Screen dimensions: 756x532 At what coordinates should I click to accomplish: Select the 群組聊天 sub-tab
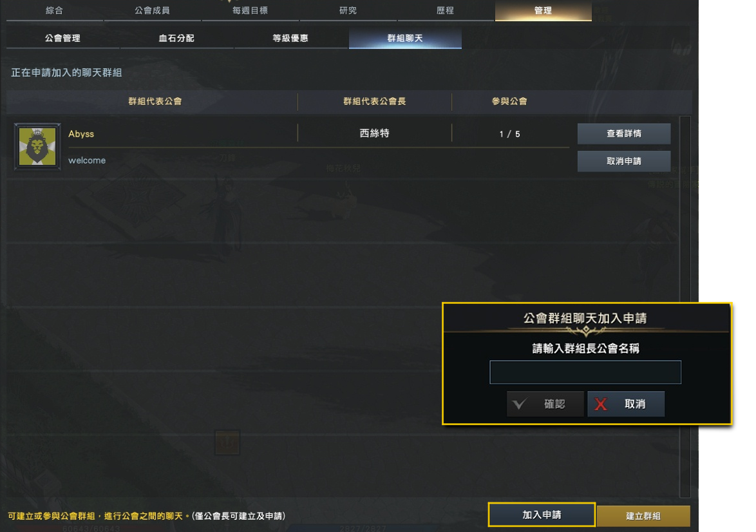coord(405,38)
